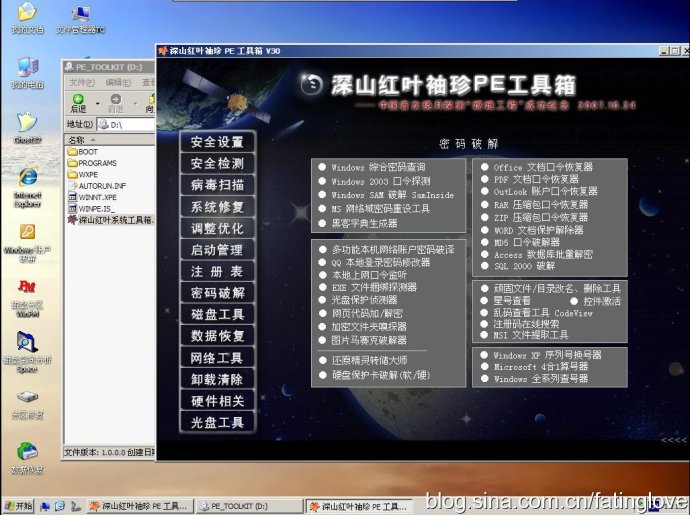
Task: Open the 启动管理 category
Action: click(x=217, y=250)
